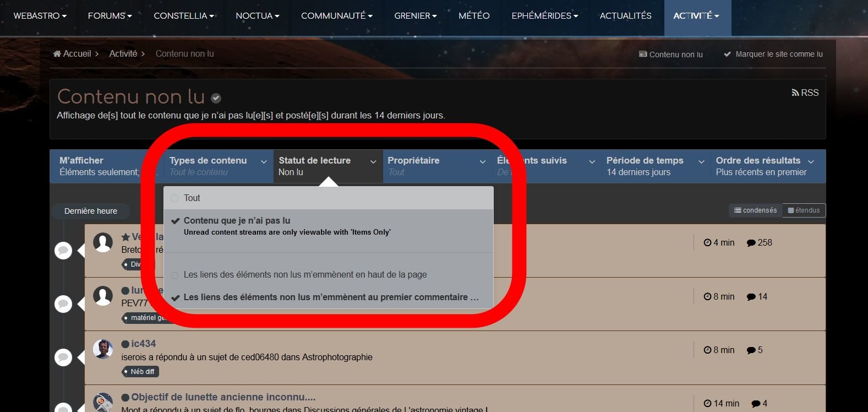Click the 14 replies count
868x412 pixels.
(757, 296)
